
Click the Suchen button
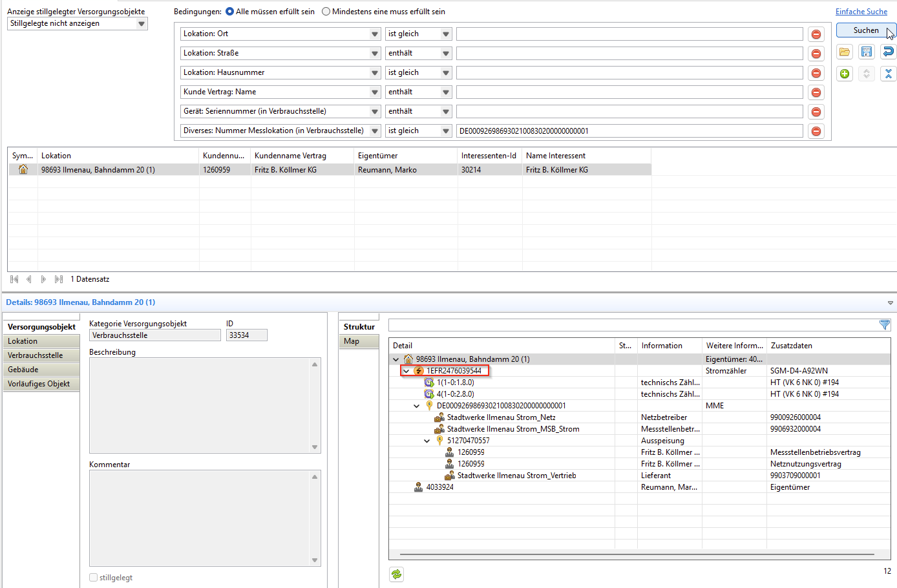tap(865, 30)
